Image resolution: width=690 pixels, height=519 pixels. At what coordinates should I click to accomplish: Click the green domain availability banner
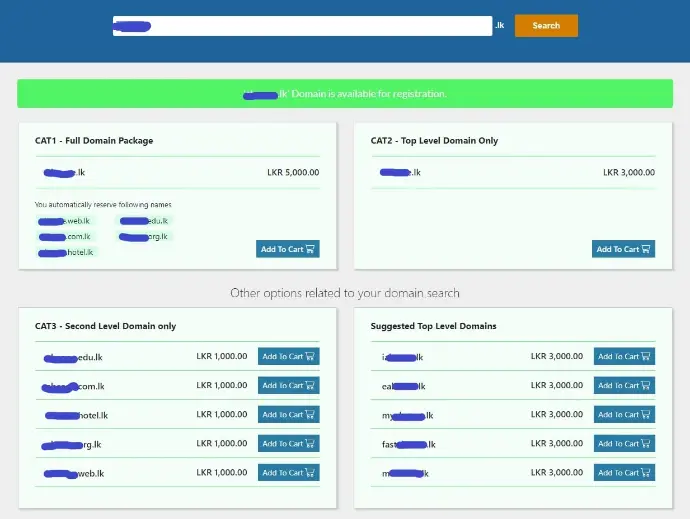coord(345,94)
